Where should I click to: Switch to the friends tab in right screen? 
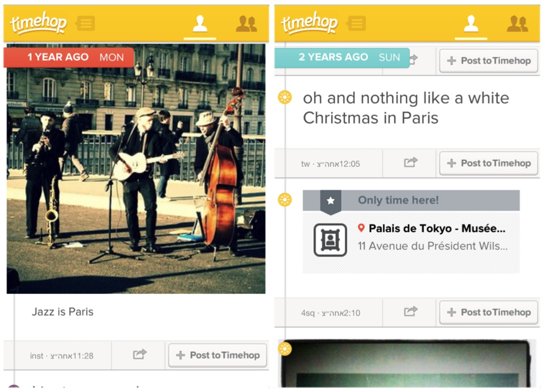pyautogui.click(x=518, y=23)
